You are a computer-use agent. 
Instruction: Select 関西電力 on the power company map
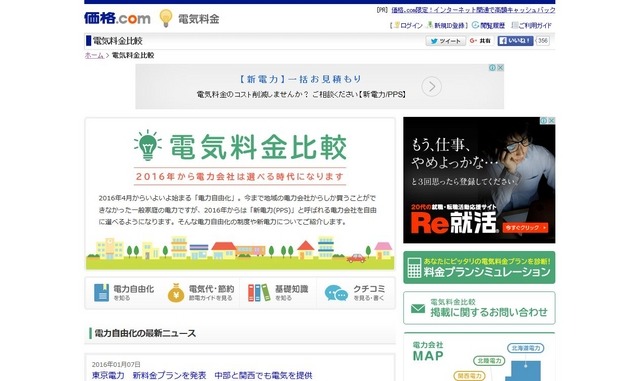(x=470, y=375)
